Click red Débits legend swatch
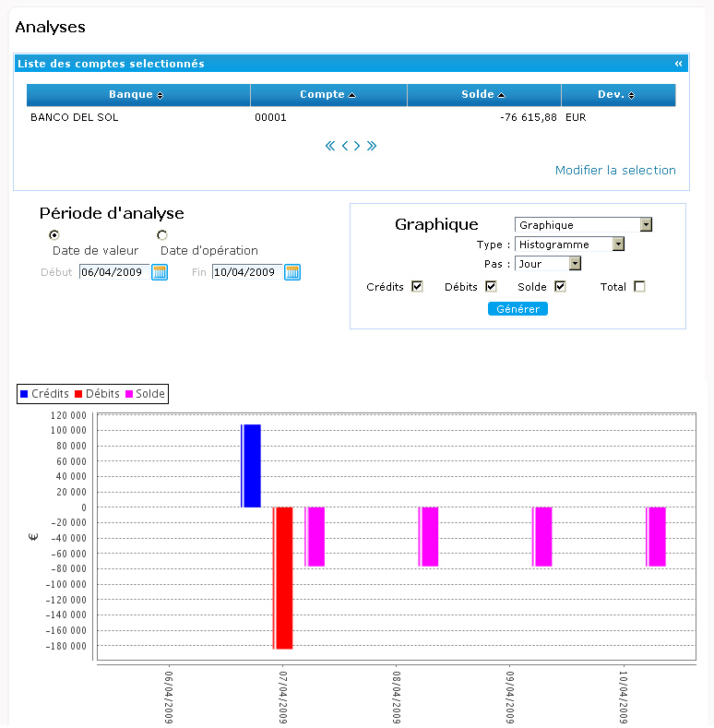714x728 pixels. coord(78,394)
